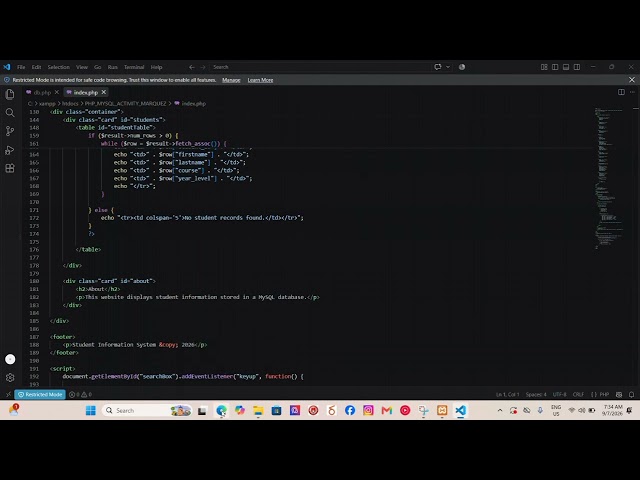The width and height of the screenshot is (640, 480).
Task: Change the UTF-8 encoding setting
Action: [x=559, y=394]
